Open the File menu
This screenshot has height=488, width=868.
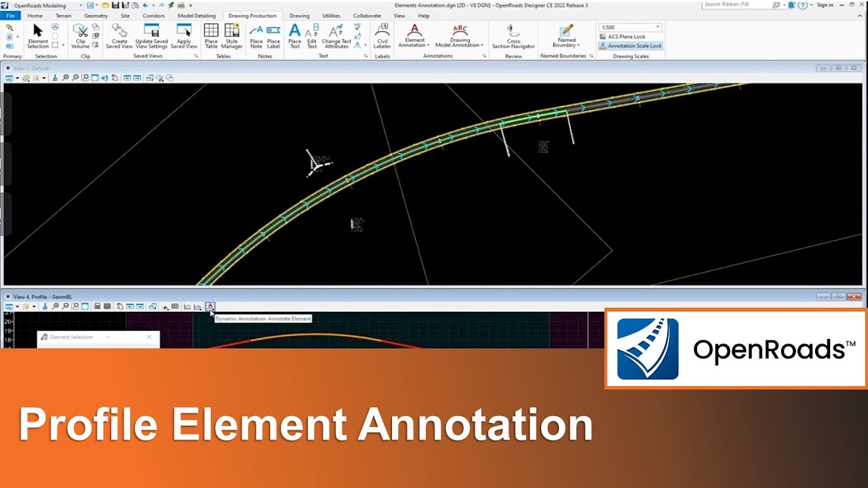click(x=10, y=16)
